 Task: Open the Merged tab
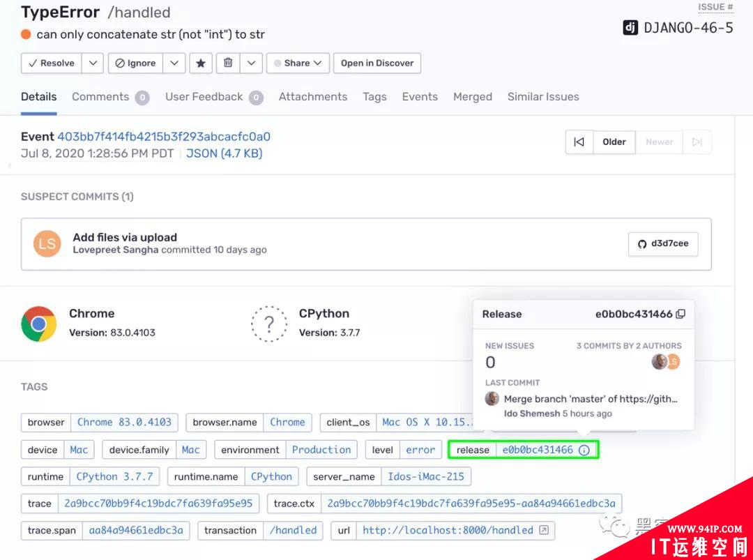[x=473, y=96]
